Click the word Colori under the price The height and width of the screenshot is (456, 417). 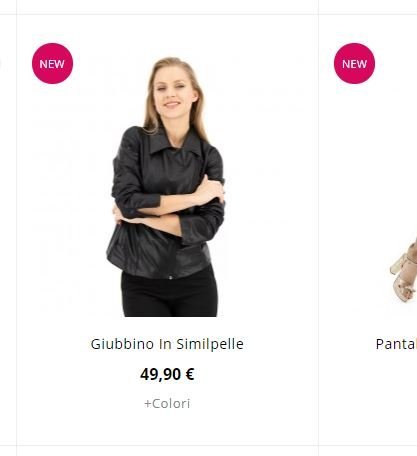(171, 404)
